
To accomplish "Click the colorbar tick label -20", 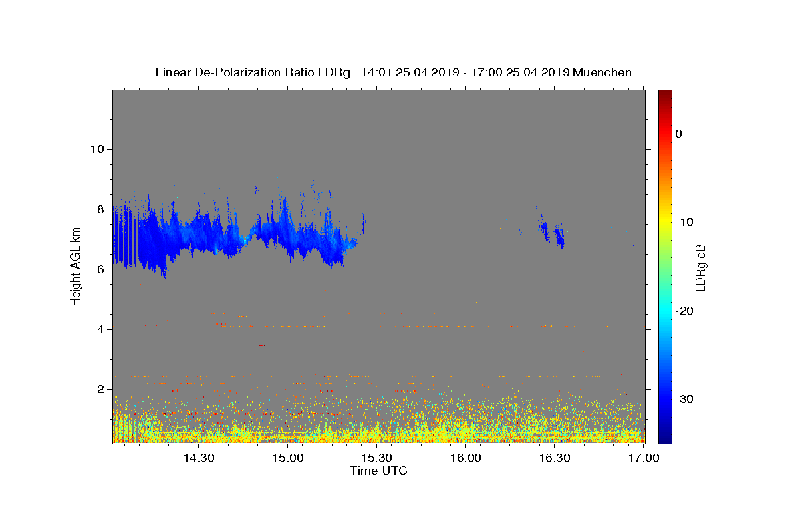I will tap(685, 311).
